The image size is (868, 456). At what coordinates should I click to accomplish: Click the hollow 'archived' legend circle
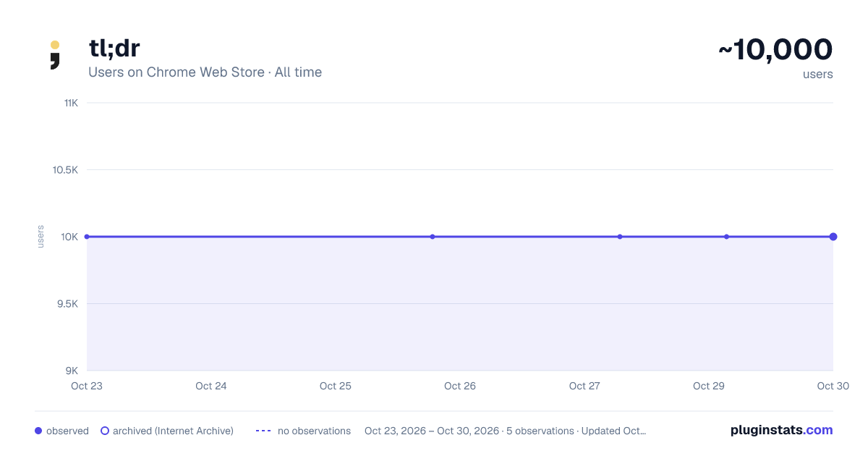(x=105, y=431)
